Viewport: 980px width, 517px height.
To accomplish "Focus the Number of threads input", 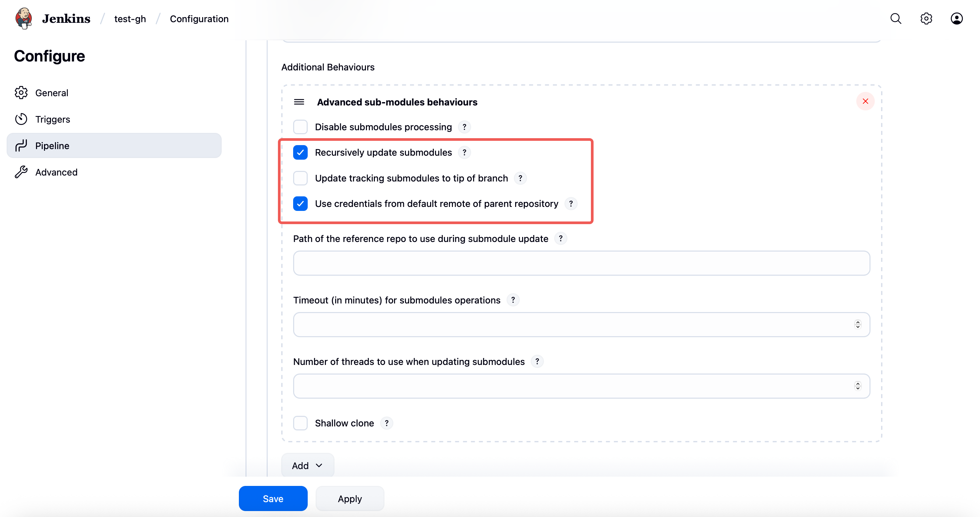I will (581, 386).
